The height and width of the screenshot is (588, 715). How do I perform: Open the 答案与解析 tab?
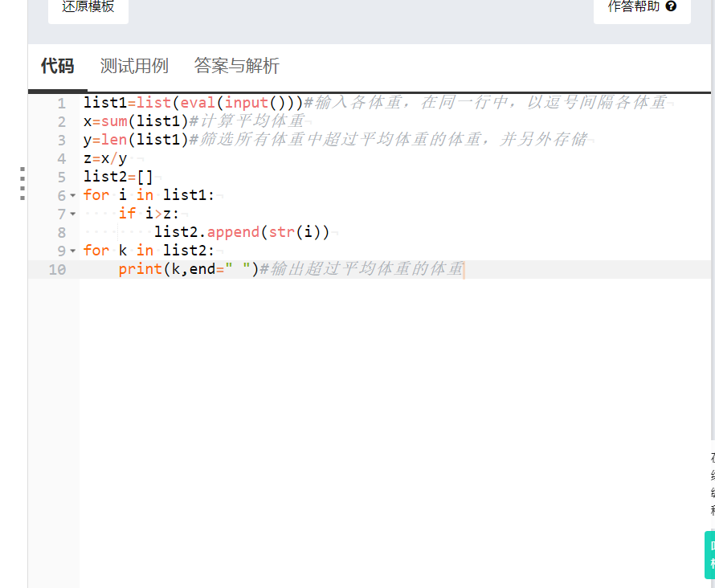click(x=237, y=66)
